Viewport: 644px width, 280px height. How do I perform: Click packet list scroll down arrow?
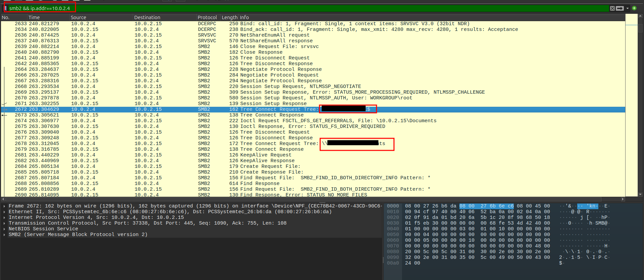pyautogui.click(x=640, y=194)
